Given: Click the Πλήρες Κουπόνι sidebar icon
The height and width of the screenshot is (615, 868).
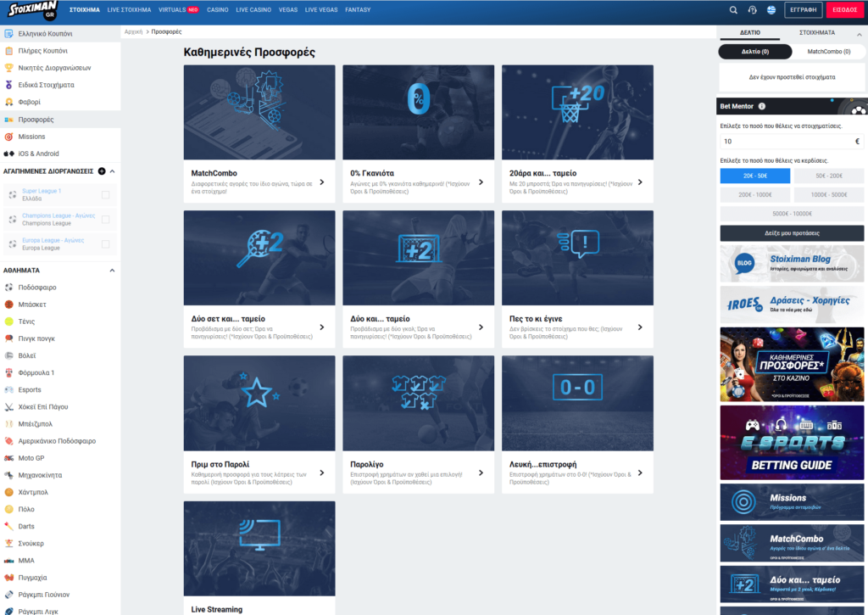Looking at the screenshot, I should 8,51.
